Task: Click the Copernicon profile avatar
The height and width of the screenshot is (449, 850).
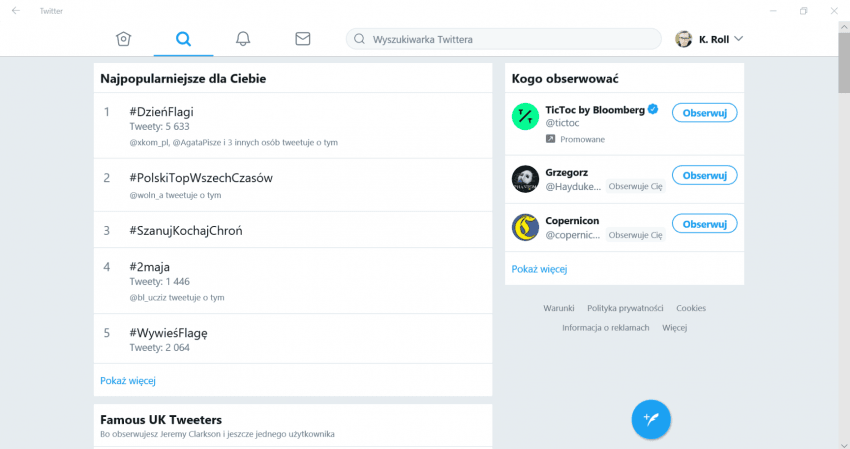Action: [x=525, y=227]
